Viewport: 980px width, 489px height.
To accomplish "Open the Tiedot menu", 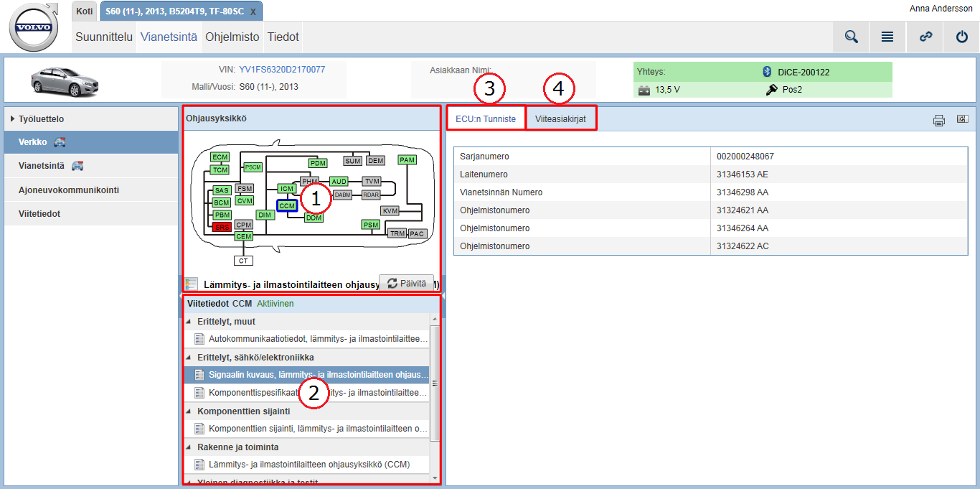I will [x=283, y=37].
